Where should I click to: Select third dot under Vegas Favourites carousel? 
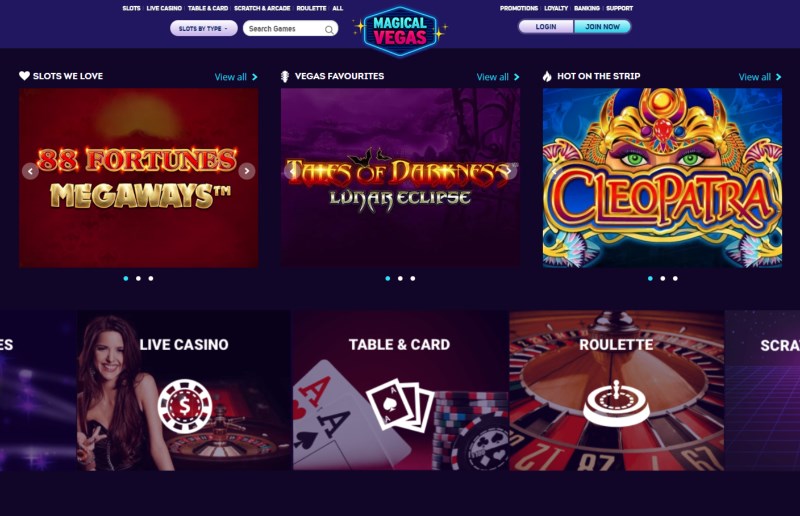tap(413, 279)
